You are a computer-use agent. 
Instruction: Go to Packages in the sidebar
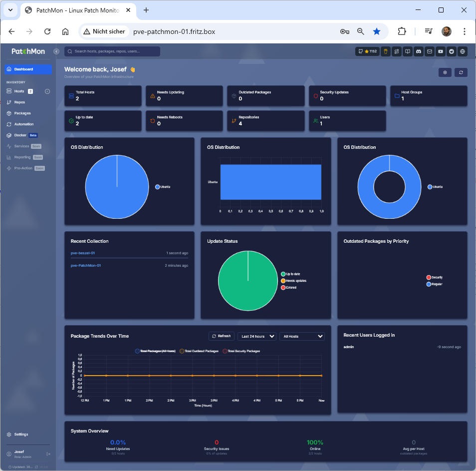pyautogui.click(x=22, y=113)
